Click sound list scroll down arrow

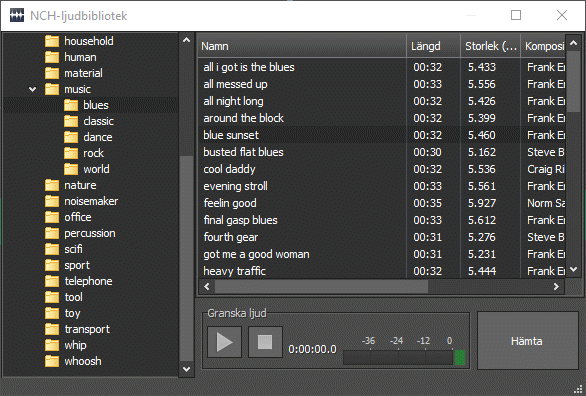click(573, 269)
